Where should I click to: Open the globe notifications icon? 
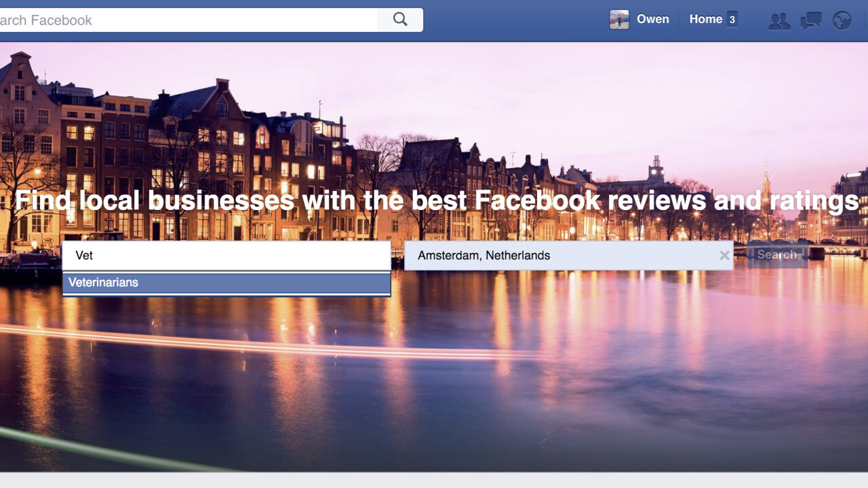842,20
